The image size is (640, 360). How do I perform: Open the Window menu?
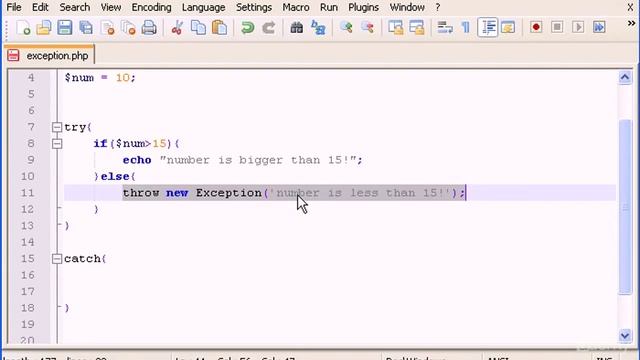(x=407, y=7)
